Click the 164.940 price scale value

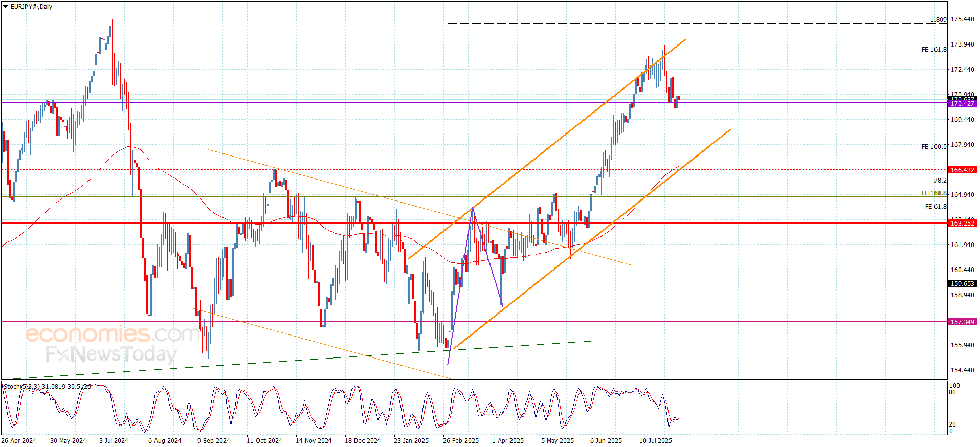962,195
